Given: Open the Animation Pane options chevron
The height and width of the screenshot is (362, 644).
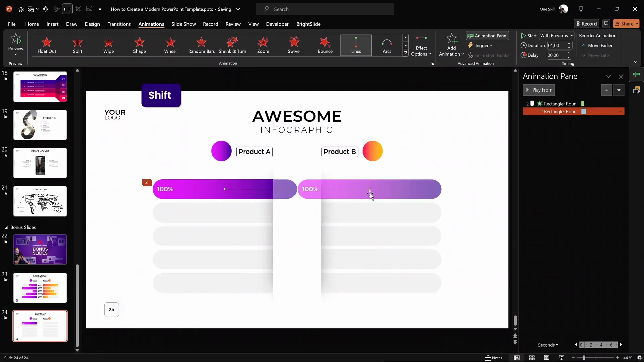Looking at the screenshot, I should 608,77.
